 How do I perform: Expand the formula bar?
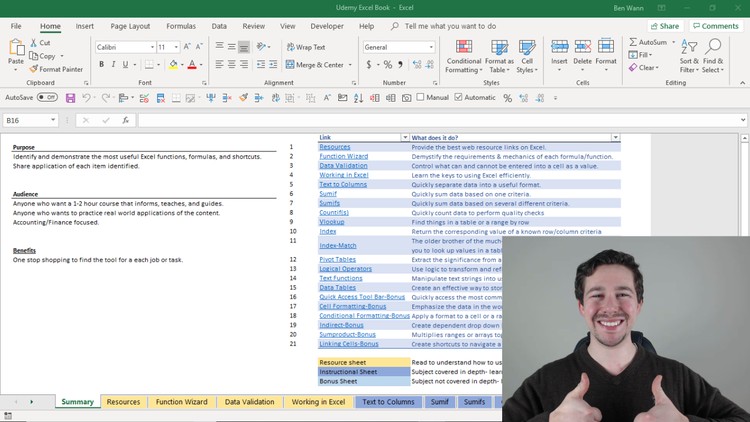coord(743,120)
